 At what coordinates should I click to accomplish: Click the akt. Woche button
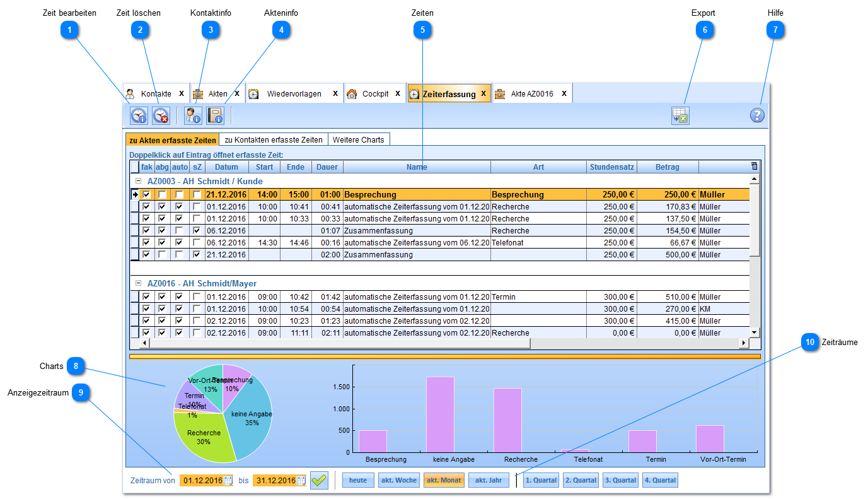pyautogui.click(x=398, y=481)
